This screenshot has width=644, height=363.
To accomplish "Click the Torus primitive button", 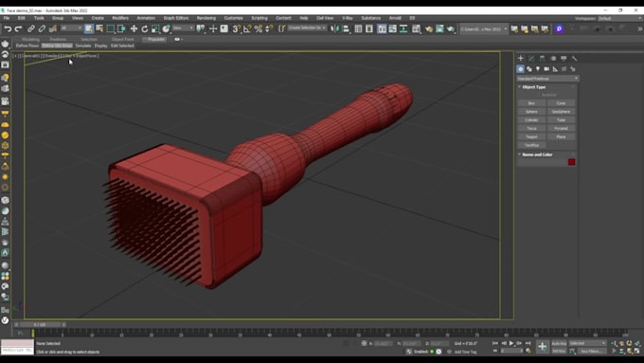I will pos(531,128).
